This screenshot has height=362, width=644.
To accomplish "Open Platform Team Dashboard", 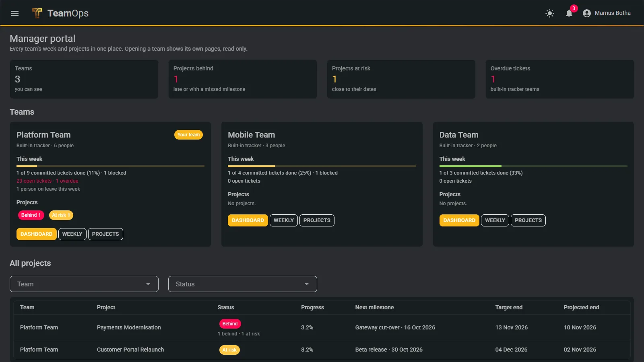I will pyautogui.click(x=37, y=234).
